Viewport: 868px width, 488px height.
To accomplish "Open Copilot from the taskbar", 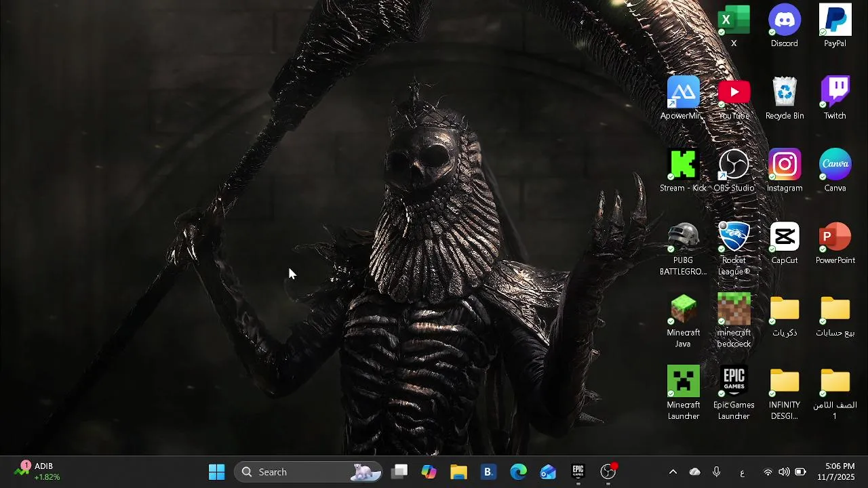I will (x=429, y=472).
